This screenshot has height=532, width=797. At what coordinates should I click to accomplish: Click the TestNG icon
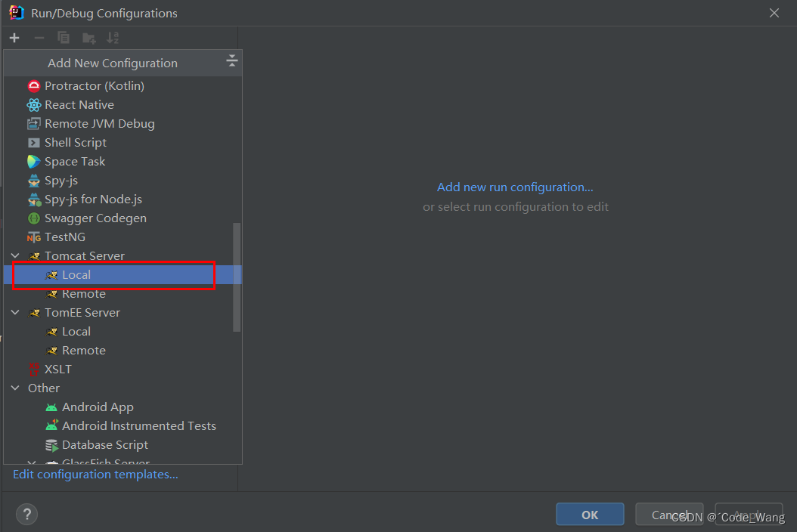coord(33,237)
